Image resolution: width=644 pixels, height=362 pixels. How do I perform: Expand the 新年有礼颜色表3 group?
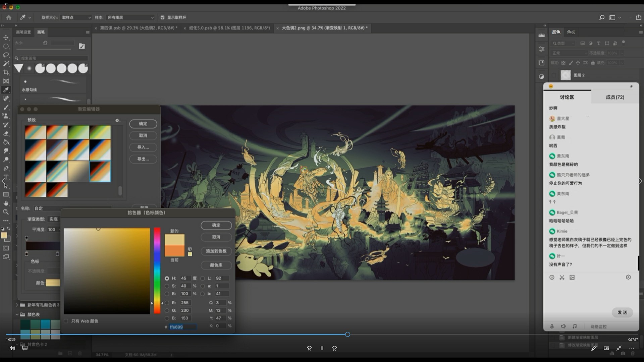(x=17, y=305)
